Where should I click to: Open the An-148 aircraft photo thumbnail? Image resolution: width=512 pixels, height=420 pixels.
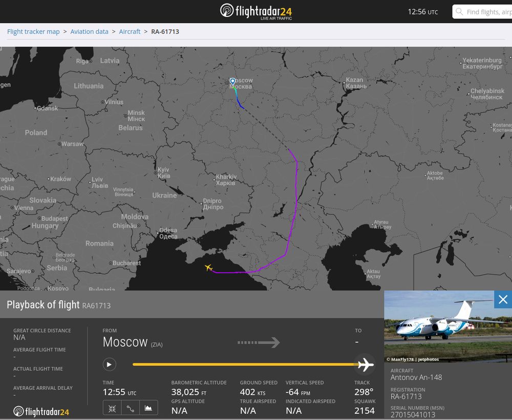click(x=448, y=326)
